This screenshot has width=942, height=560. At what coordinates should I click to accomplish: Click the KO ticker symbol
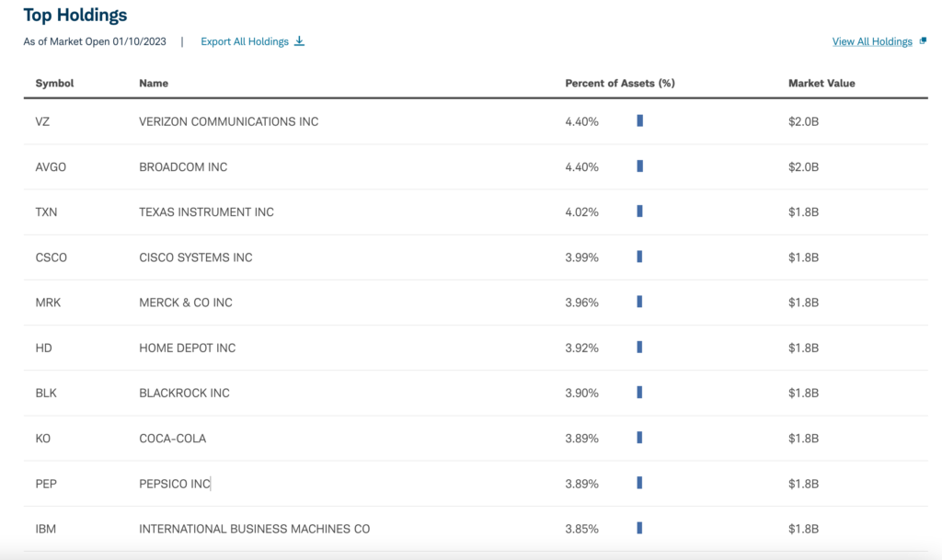coord(43,439)
